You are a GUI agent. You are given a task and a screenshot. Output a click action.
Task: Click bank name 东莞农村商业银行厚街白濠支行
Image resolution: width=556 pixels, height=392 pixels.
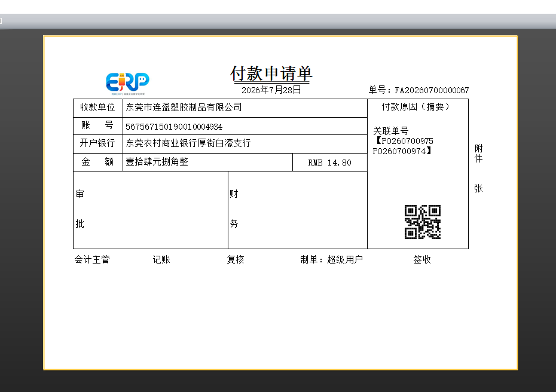point(188,143)
